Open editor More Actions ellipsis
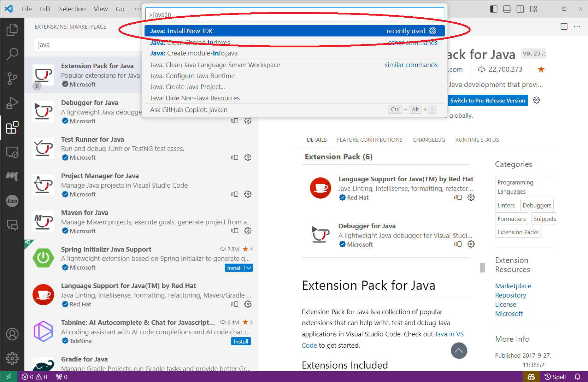Screen dimensions: 588x382 click(577, 27)
